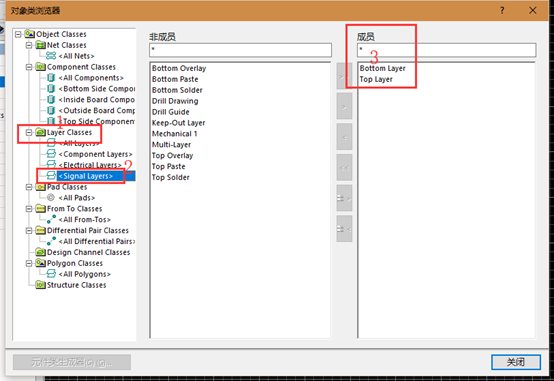Viewport: 554px width, 381px height.
Task: Select the Signal Layers class icon
Action: 51,176
